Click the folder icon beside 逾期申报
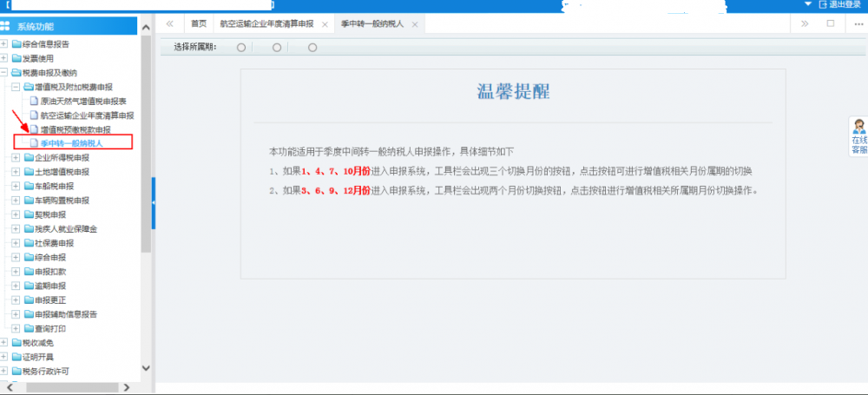The height and width of the screenshot is (395, 868). coord(30,286)
